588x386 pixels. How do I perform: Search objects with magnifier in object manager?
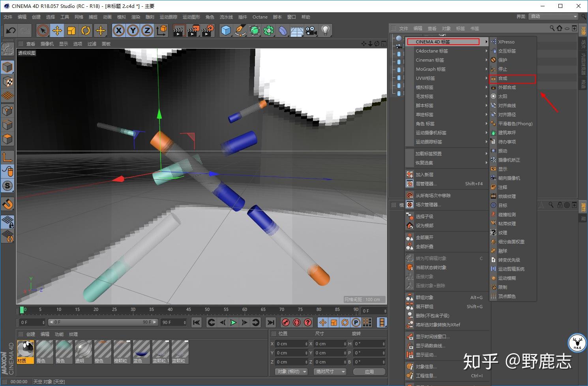point(552,28)
